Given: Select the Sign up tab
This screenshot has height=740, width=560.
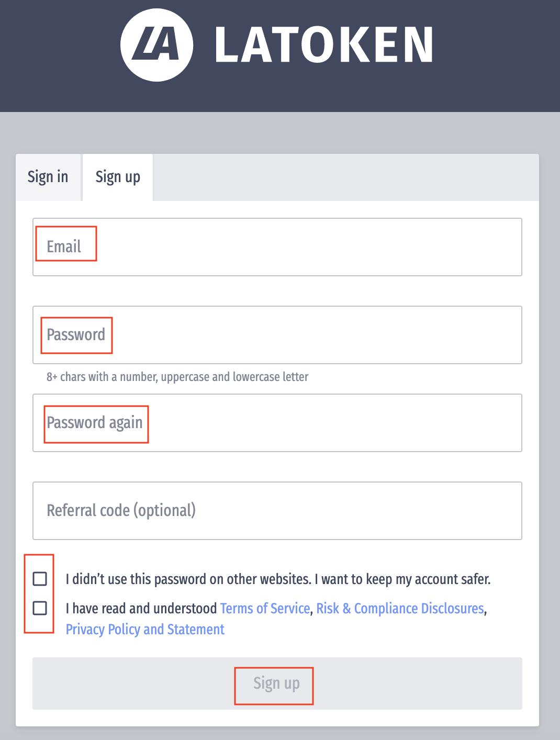Looking at the screenshot, I should (118, 177).
